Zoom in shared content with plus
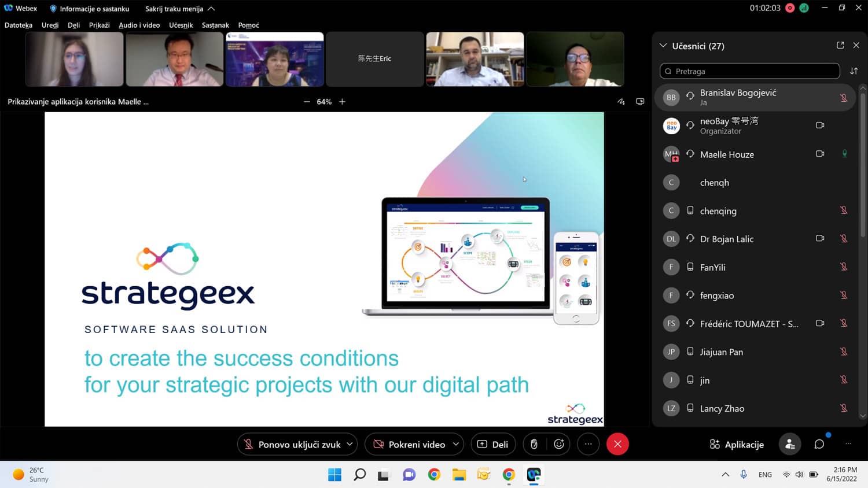This screenshot has height=488, width=868. (342, 102)
